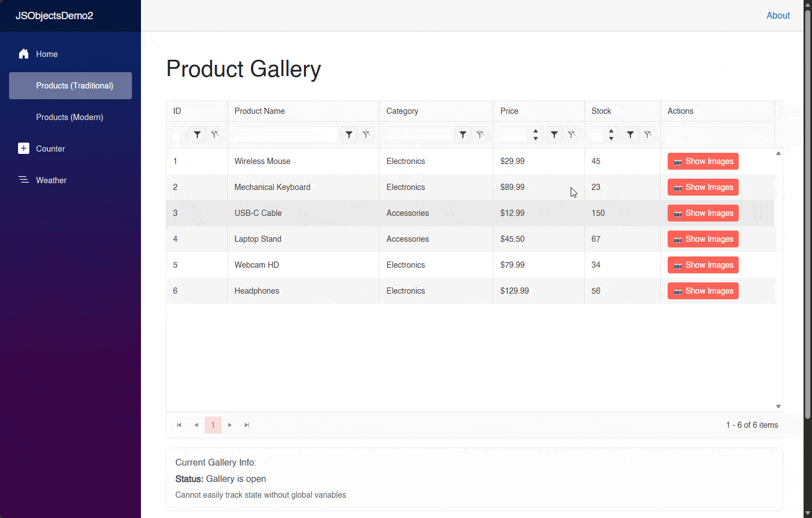Click the first-page pagination arrow icon
812x518 pixels.
(179, 425)
